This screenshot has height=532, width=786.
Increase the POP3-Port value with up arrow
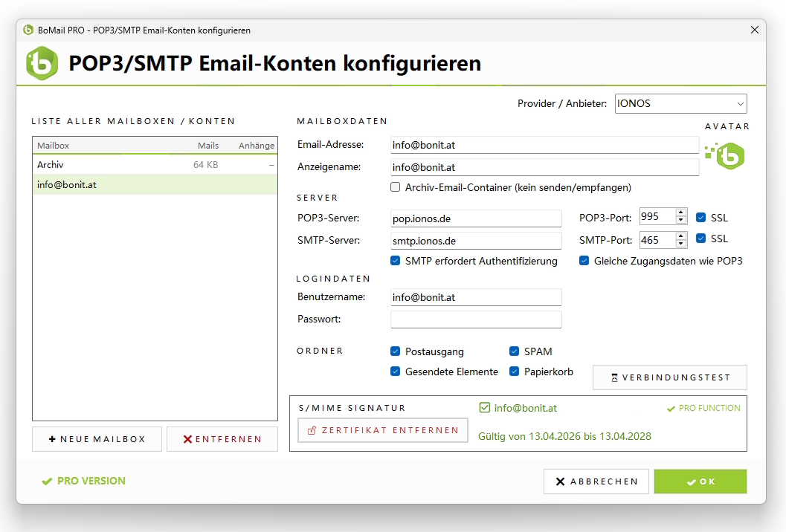click(680, 213)
